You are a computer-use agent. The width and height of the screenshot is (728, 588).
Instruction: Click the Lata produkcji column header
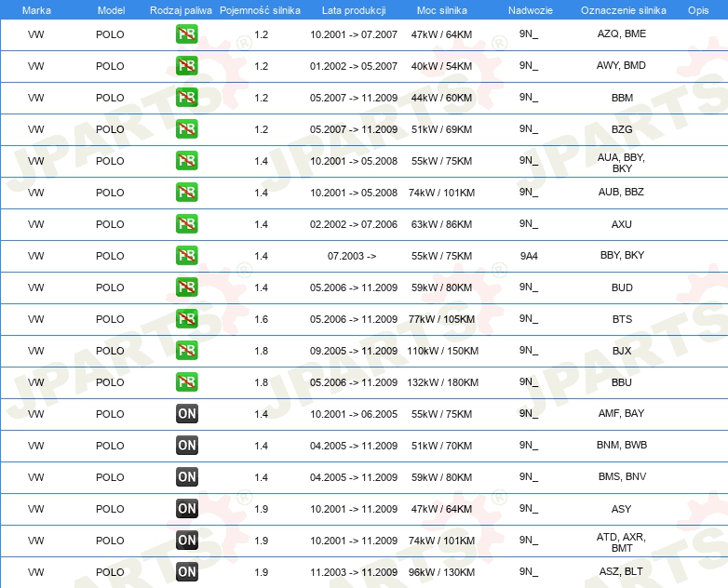click(354, 10)
